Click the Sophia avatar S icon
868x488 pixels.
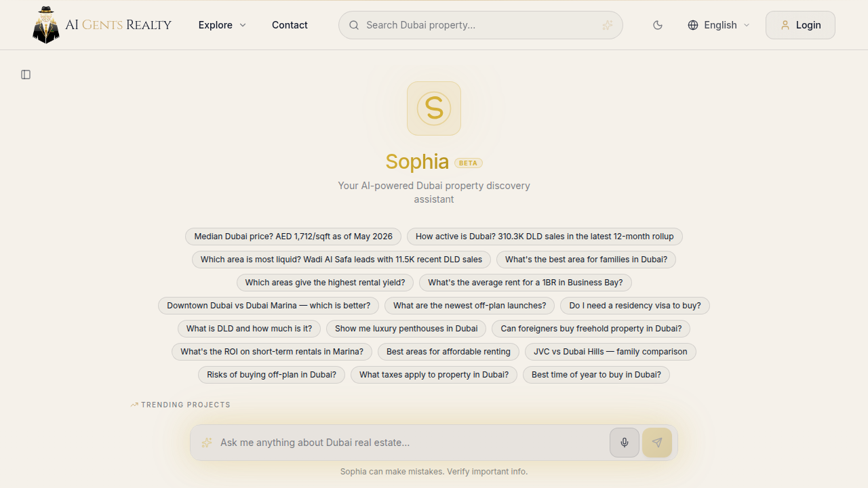434,108
